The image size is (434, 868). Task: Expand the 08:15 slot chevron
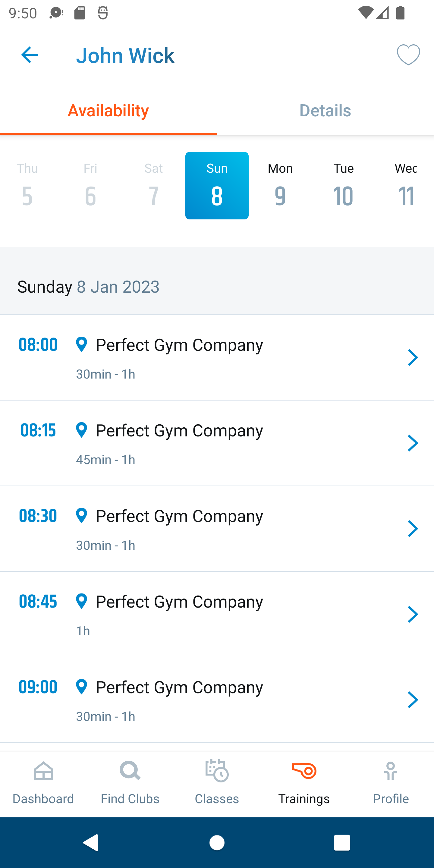tap(412, 443)
